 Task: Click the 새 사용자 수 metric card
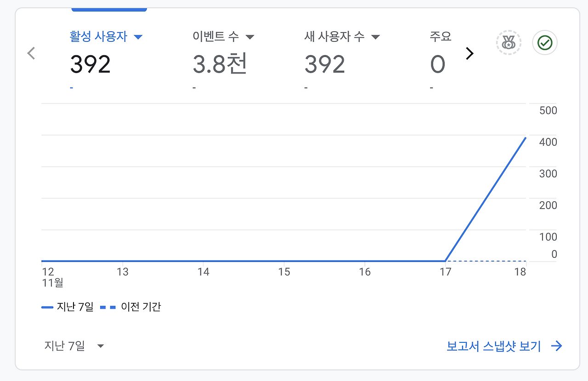325,64
